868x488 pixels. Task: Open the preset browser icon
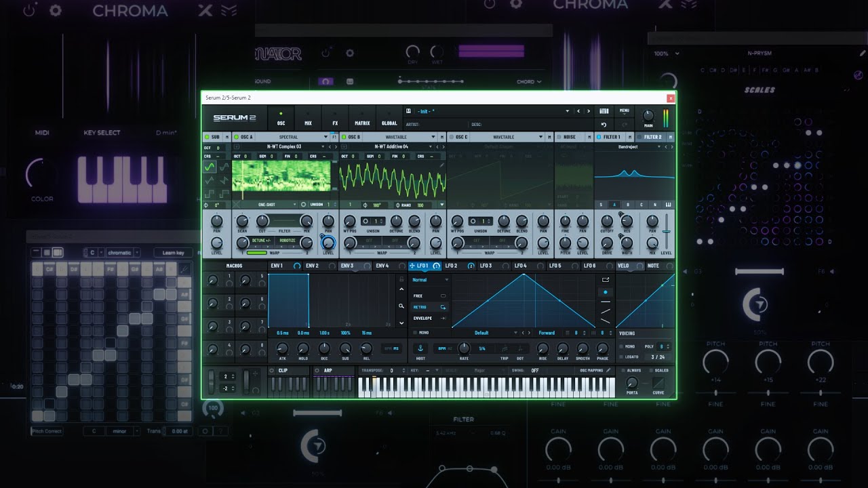click(604, 111)
